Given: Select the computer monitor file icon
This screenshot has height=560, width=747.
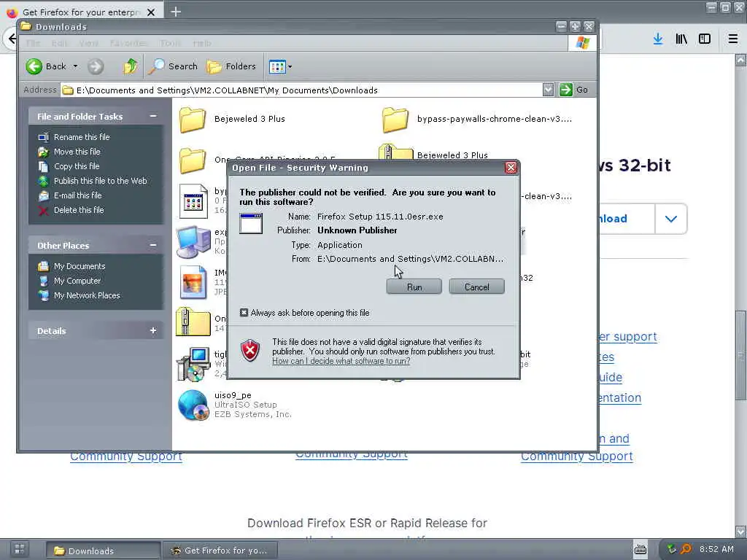Looking at the screenshot, I should point(193,242).
